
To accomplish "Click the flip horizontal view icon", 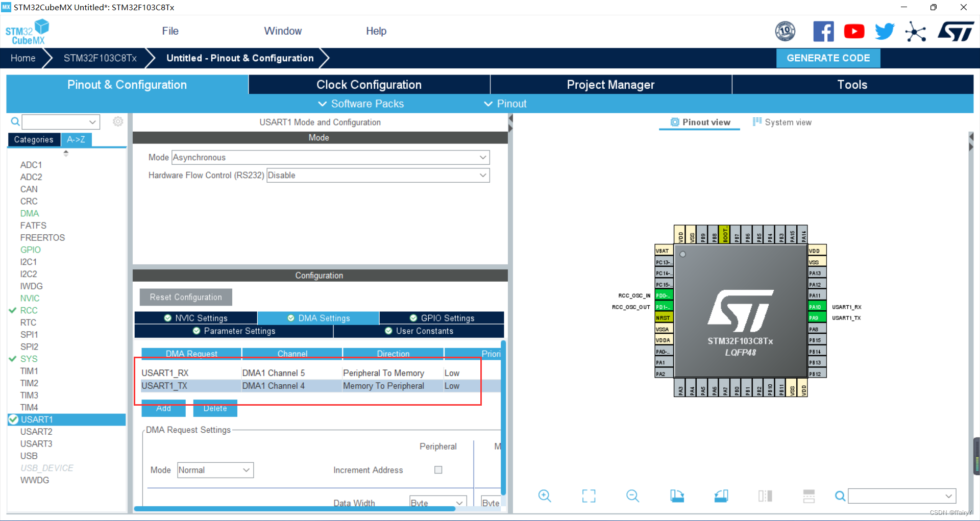I will (765, 495).
